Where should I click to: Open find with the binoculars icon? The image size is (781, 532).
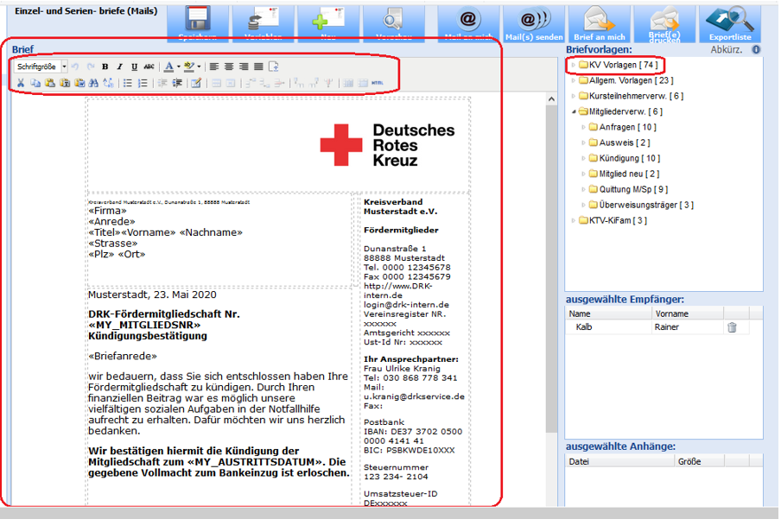(x=93, y=83)
